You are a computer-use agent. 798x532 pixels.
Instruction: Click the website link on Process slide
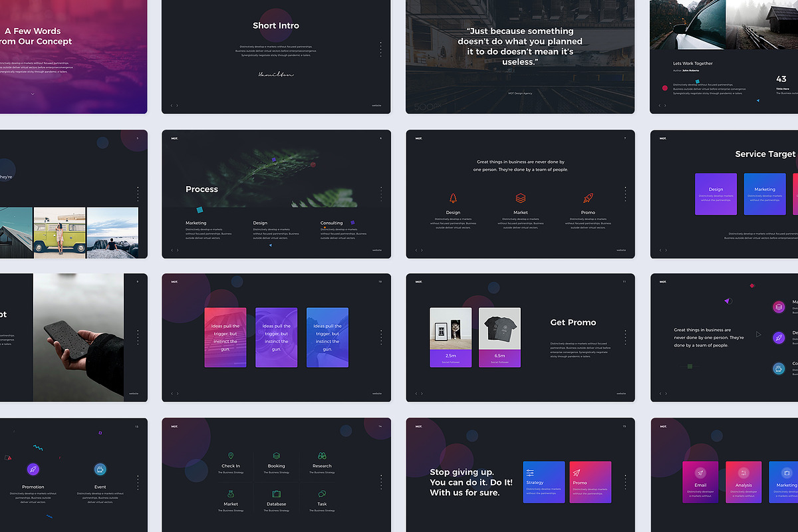point(377,250)
